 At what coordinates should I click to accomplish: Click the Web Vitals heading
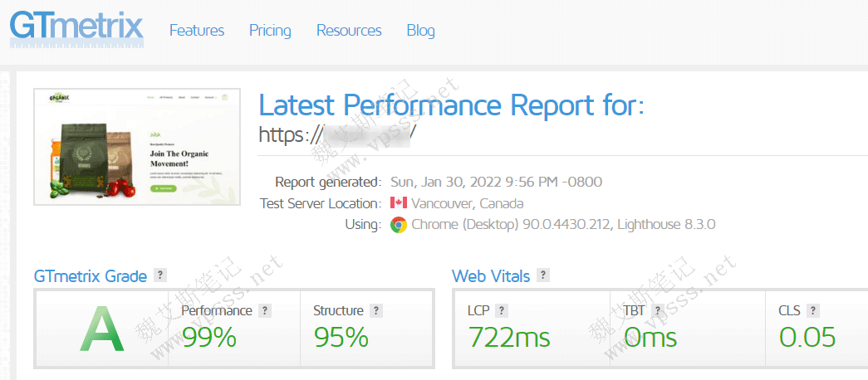(x=491, y=275)
